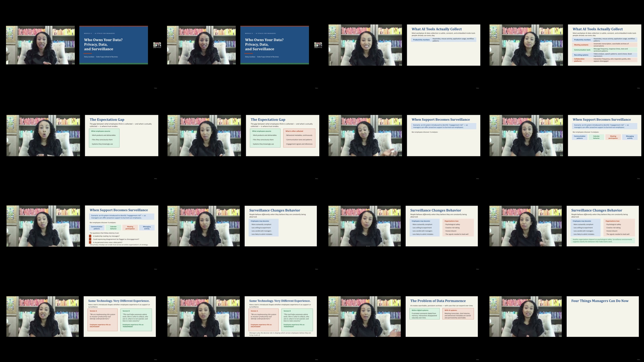Click the small presenter thumbnail beside the second title slide
Image resolution: width=644 pixels, height=362 pixels.
(318, 45)
